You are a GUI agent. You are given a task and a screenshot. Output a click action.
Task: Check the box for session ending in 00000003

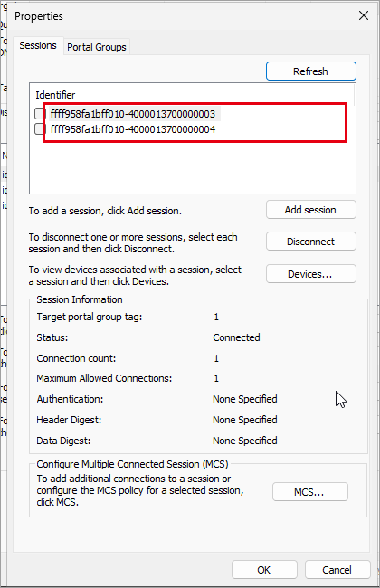[40, 113]
